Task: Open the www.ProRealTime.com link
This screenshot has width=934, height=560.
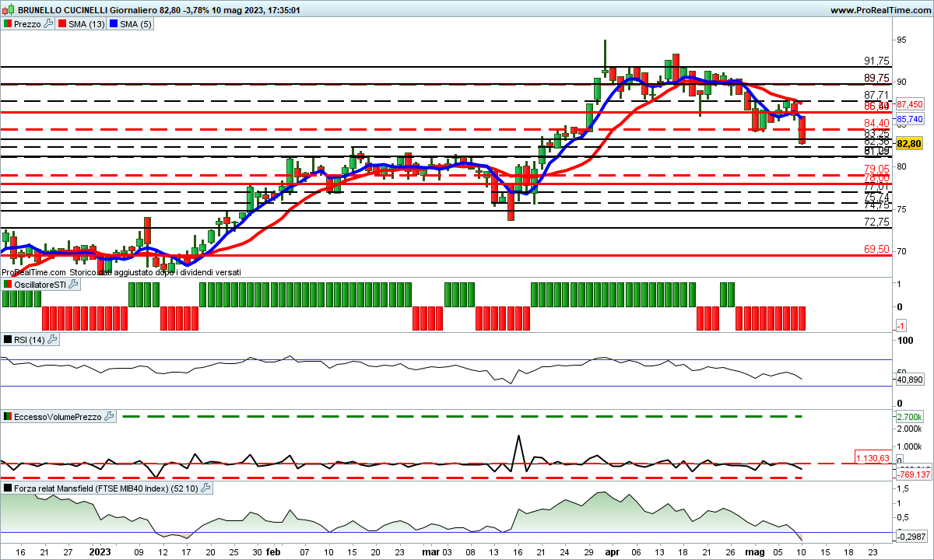Action: [x=880, y=10]
